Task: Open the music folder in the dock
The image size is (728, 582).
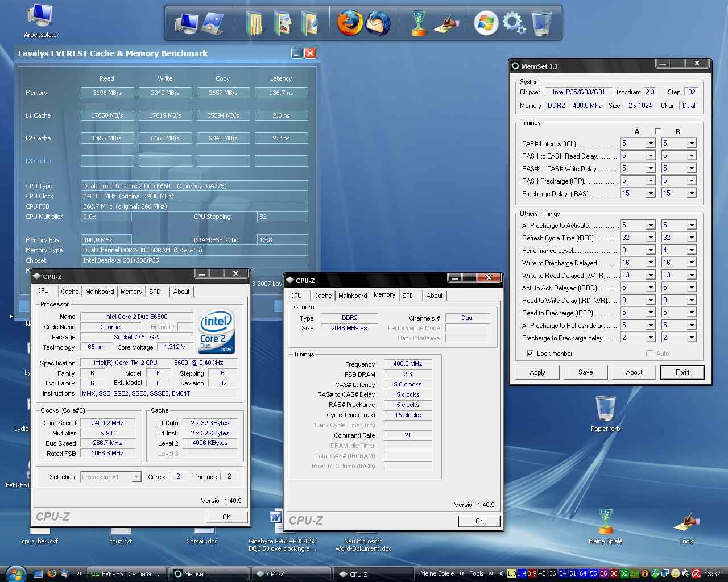Action: tap(310, 23)
